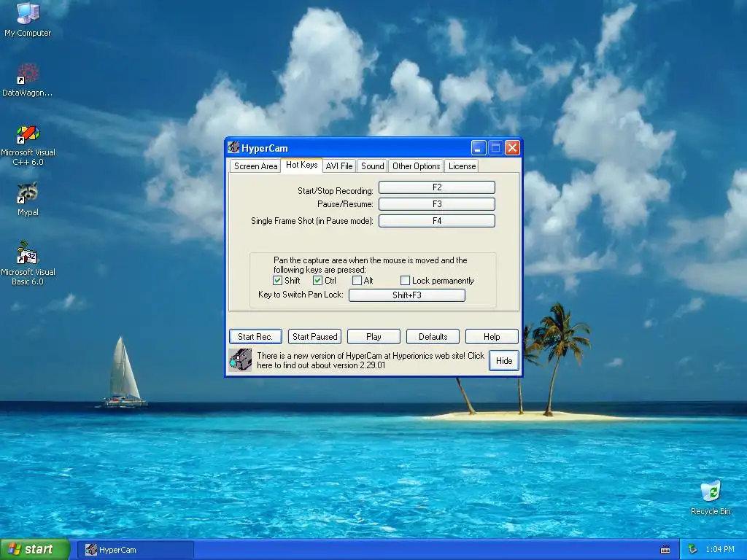Open Microsoft Visual C++ 6.0 shortcut
Viewport: 747px width, 560px height.
28,145
